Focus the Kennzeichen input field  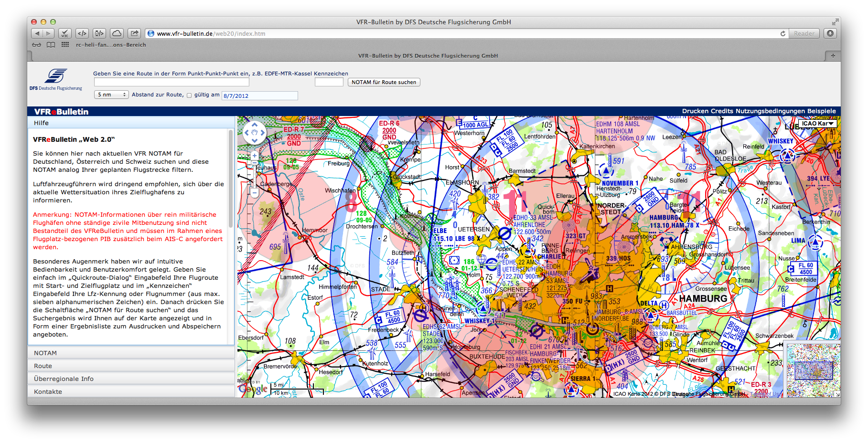tap(329, 82)
